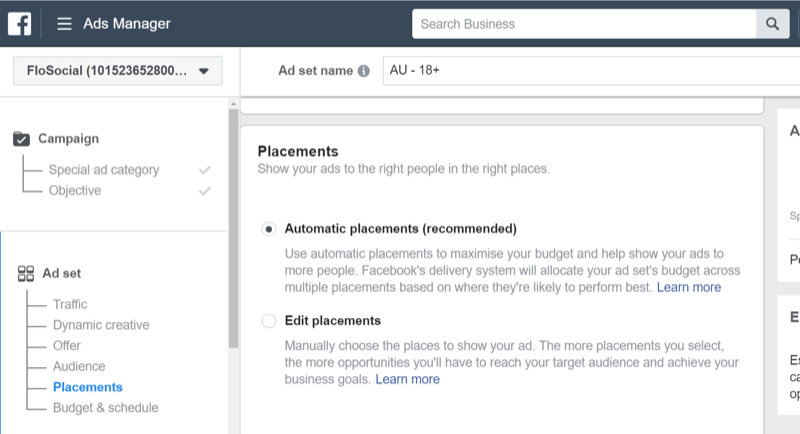Screen dimensions: 800x434
Task: Open the hamburger menu next to Ads Manager
Action: click(x=64, y=24)
